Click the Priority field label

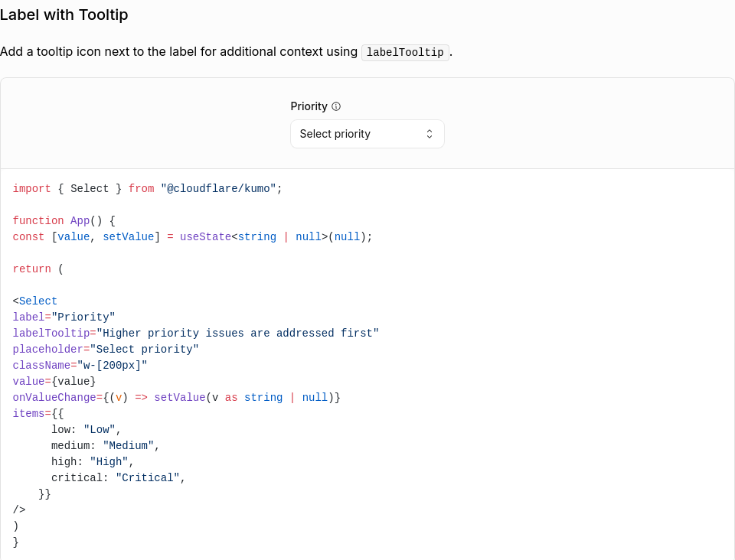[x=309, y=107]
